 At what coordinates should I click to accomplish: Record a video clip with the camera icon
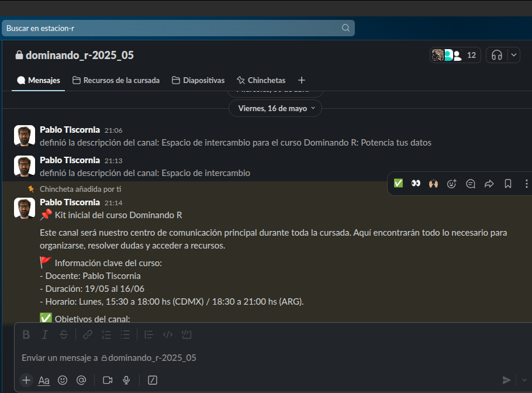[108, 380]
